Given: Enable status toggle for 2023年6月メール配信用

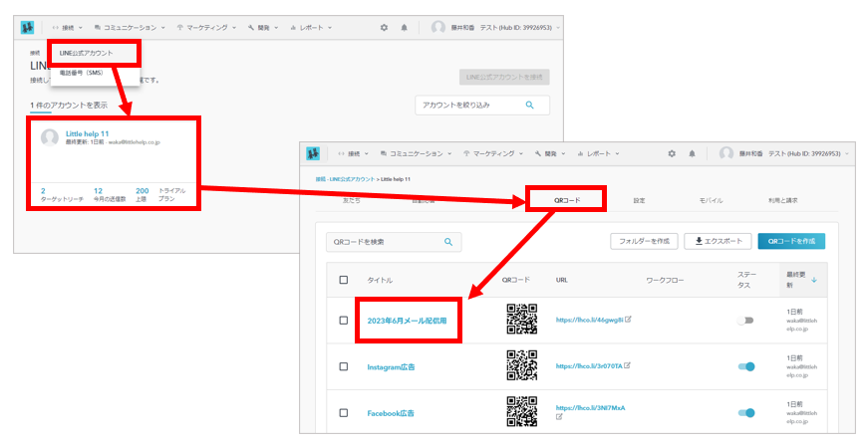Looking at the screenshot, I should click(x=745, y=321).
